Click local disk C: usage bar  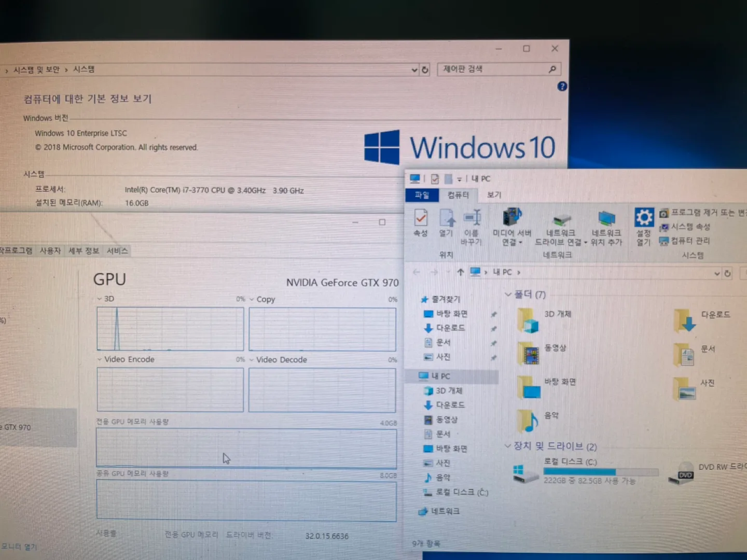pyautogui.click(x=601, y=472)
